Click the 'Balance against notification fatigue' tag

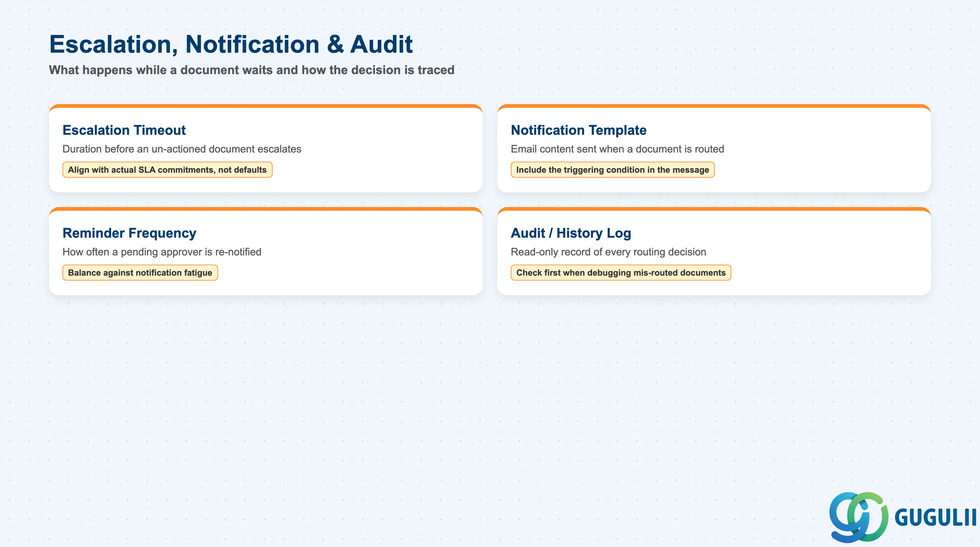140,273
